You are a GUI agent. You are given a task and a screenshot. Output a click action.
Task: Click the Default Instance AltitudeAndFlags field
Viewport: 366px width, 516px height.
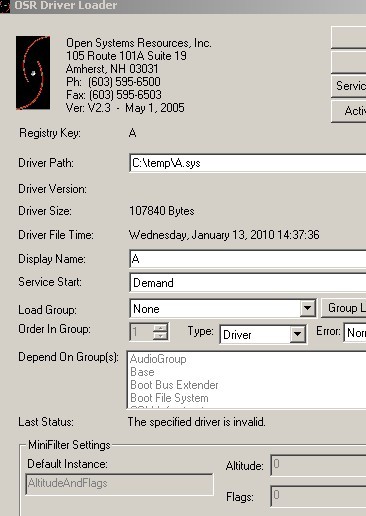(119, 484)
